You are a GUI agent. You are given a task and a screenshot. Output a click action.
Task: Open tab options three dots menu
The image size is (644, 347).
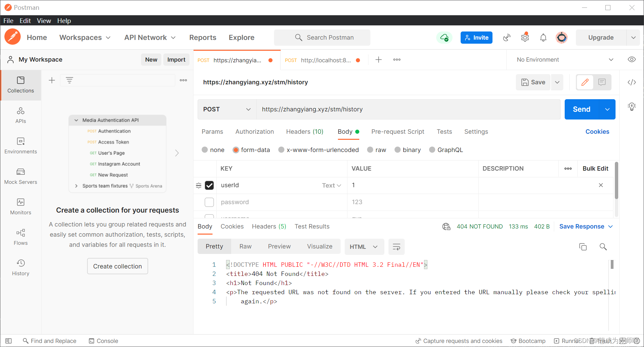point(397,60)
